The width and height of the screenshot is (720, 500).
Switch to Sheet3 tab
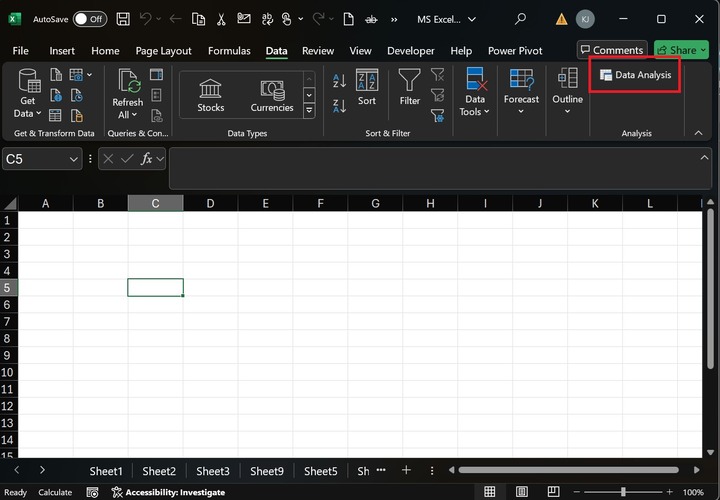[x=212, y=471]
